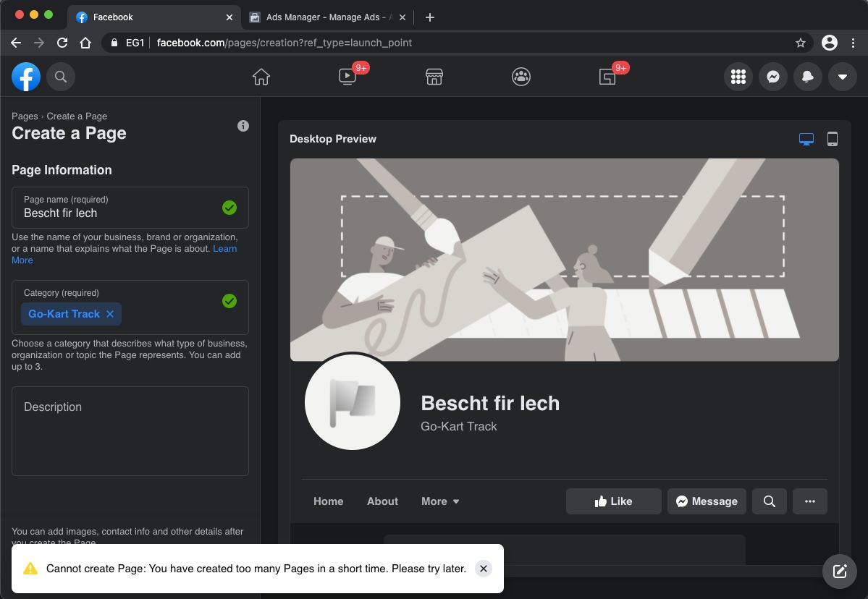868x599 pixels.
Task: Click the preview page search button
Action: point(769,501)
